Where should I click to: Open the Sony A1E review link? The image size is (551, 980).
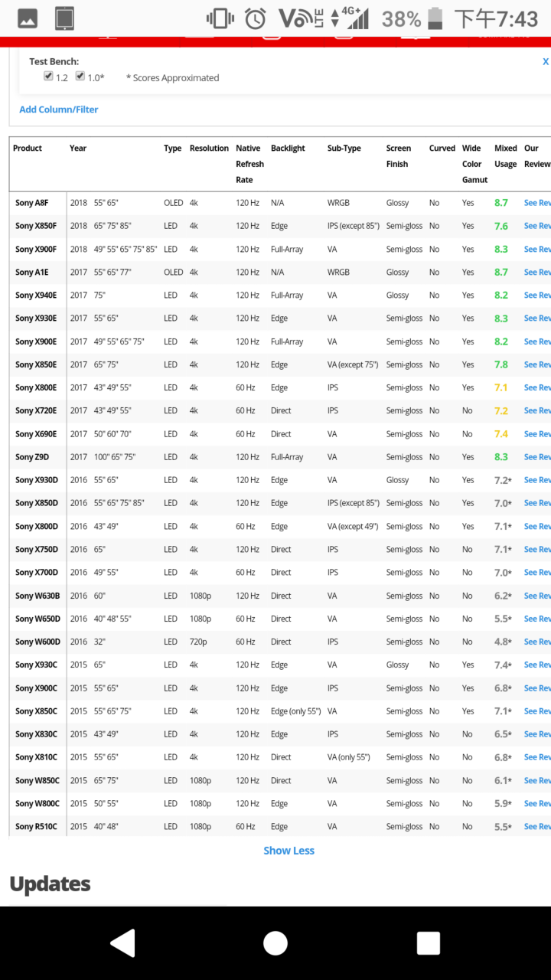pyautogui.click(x=537, y=272)
